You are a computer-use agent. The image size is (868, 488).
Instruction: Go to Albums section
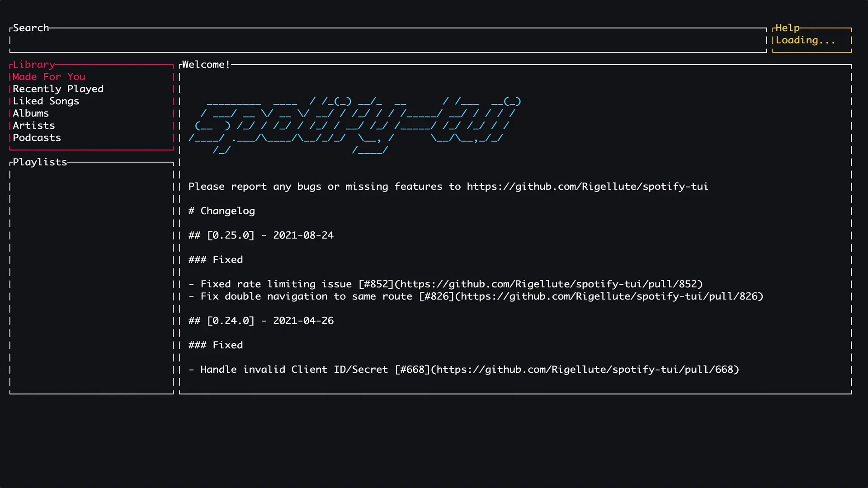(x=31, y=113)
